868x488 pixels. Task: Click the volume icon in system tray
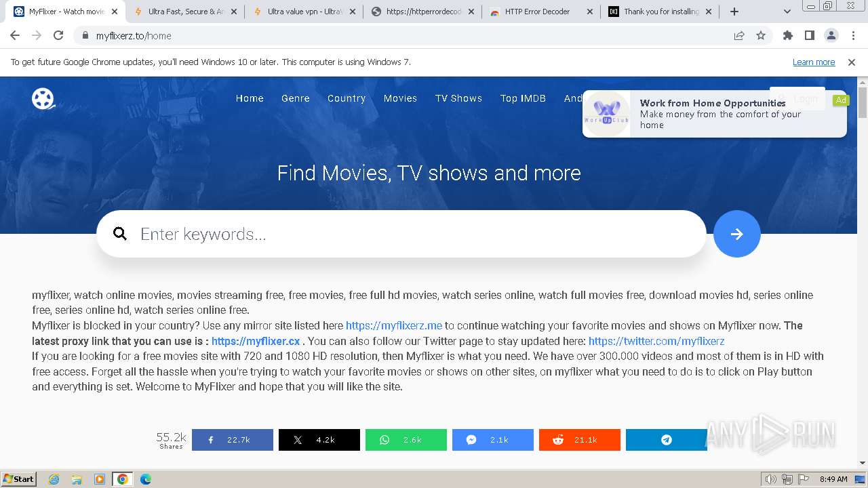(x=770, y=479)
